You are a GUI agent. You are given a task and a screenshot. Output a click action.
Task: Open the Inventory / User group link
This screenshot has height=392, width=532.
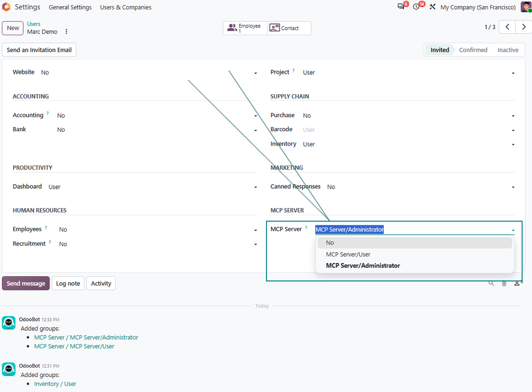point(55,384)
